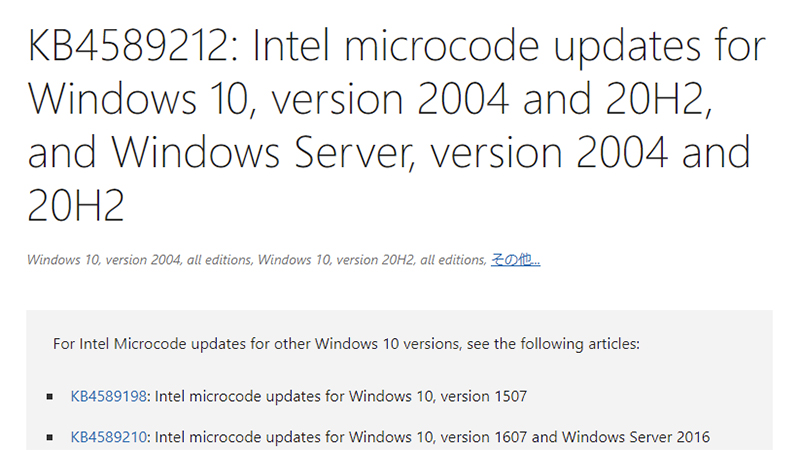Click "Intel microcode updates" text after KB4589198

coord(232,397)
